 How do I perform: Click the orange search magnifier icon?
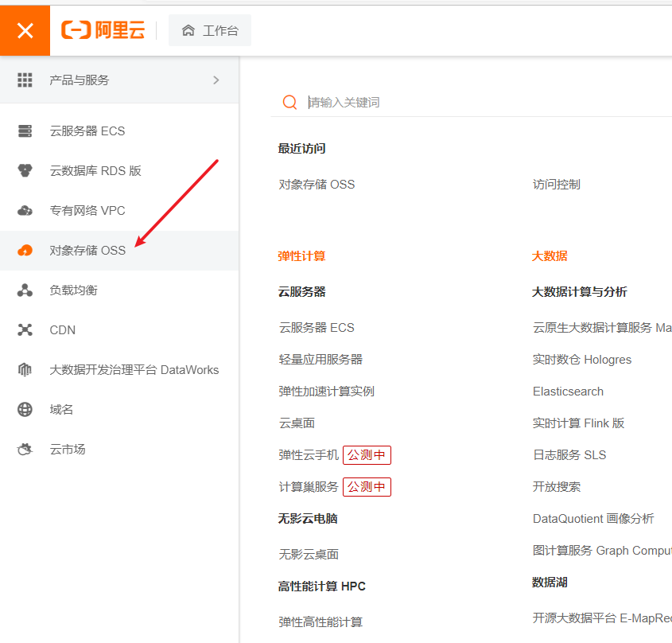tap(290, 103)
